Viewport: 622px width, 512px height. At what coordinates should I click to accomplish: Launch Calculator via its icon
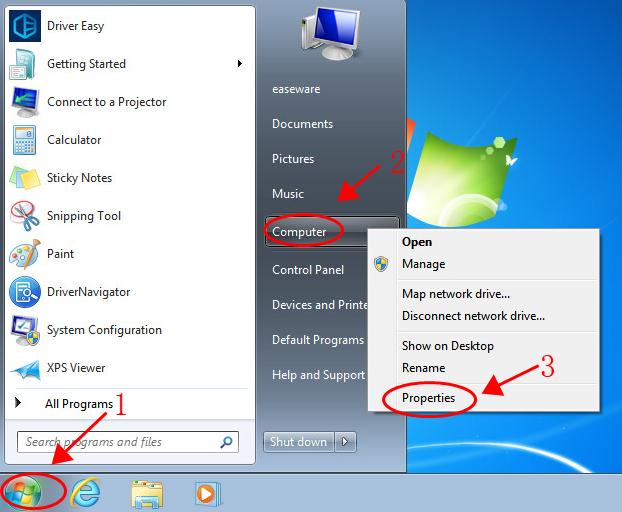(x=24, y=140)
